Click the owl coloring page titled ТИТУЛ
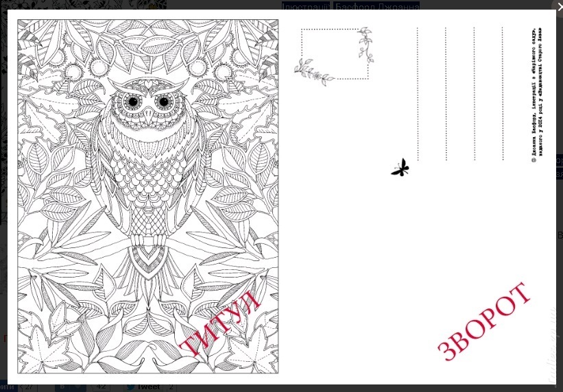The image size is (563, 392). coord(148,197)
